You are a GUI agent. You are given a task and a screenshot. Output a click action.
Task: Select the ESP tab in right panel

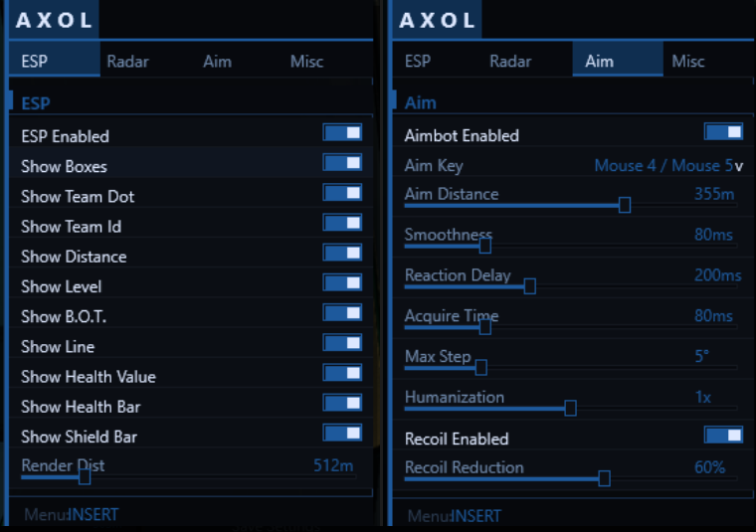tap(418, 62)
